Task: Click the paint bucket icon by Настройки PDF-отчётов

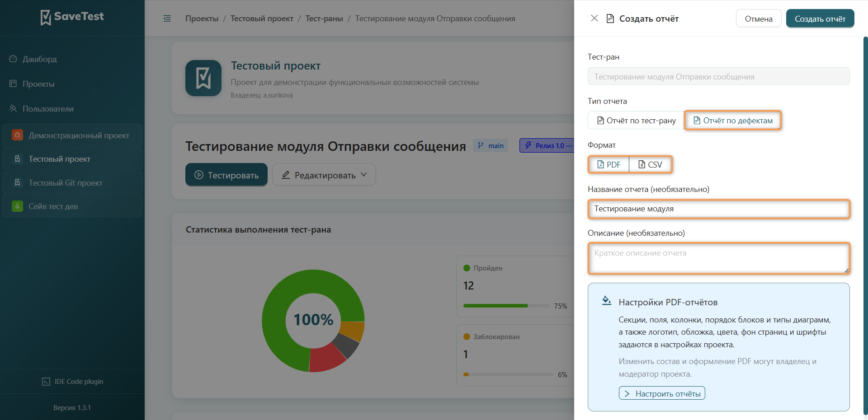Action: coord(606,301)
